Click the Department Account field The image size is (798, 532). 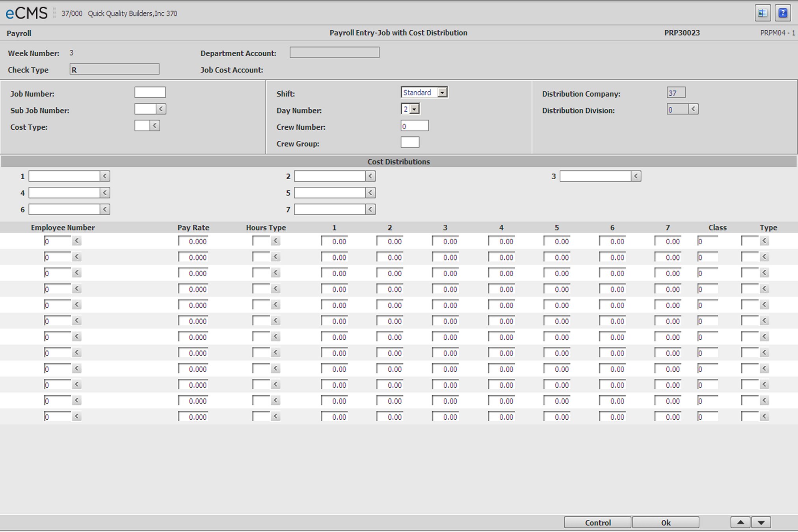tap(335, 52)
